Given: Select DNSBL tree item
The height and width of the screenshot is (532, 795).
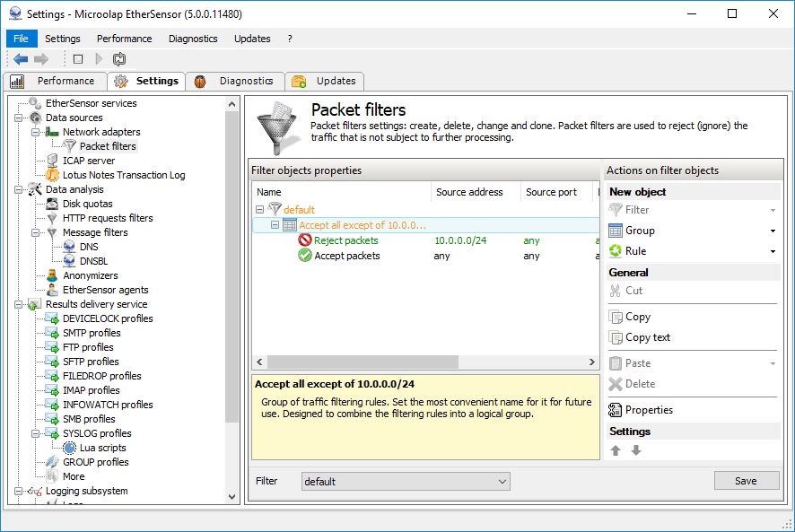Looking at the screenshot, I should [93, 261].
